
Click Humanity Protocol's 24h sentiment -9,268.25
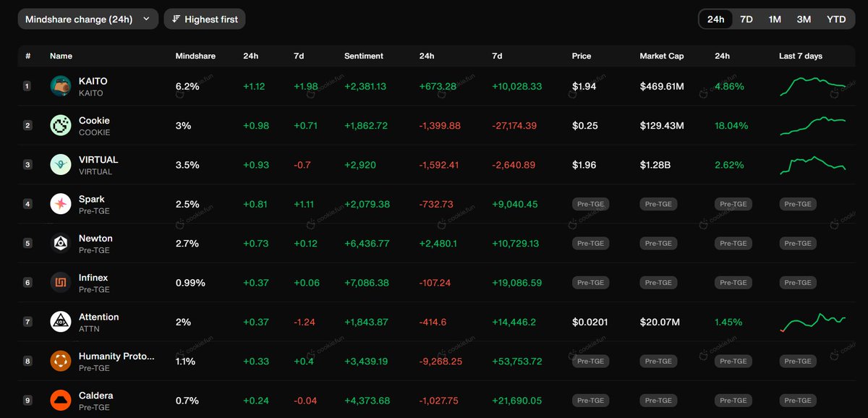pos(441,361)
